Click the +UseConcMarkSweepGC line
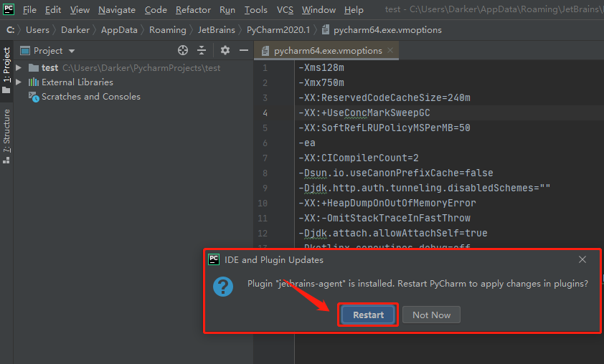Viewport: 604px width, 364px height. click(x=364, y=112)
